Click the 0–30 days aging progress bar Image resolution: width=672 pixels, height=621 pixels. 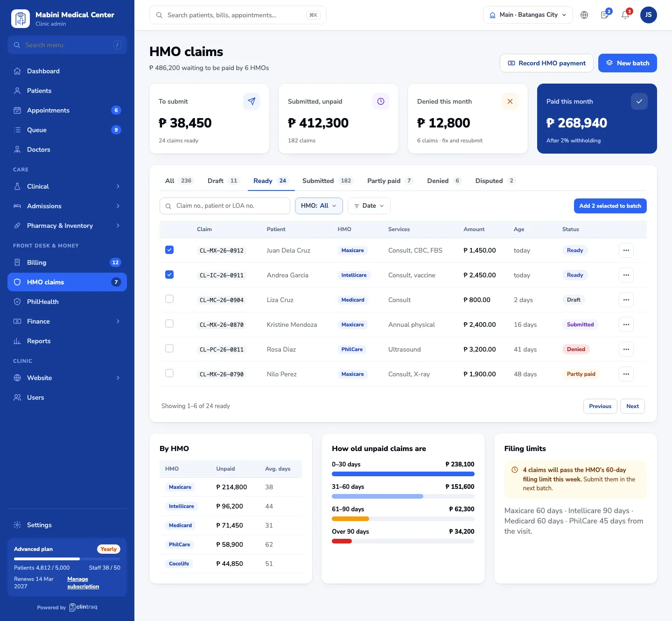403,474
